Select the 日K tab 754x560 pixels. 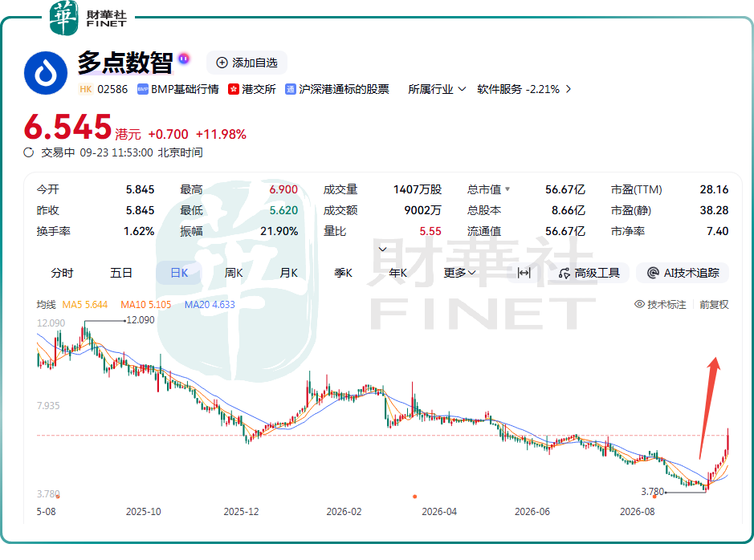tap(179, 273)
